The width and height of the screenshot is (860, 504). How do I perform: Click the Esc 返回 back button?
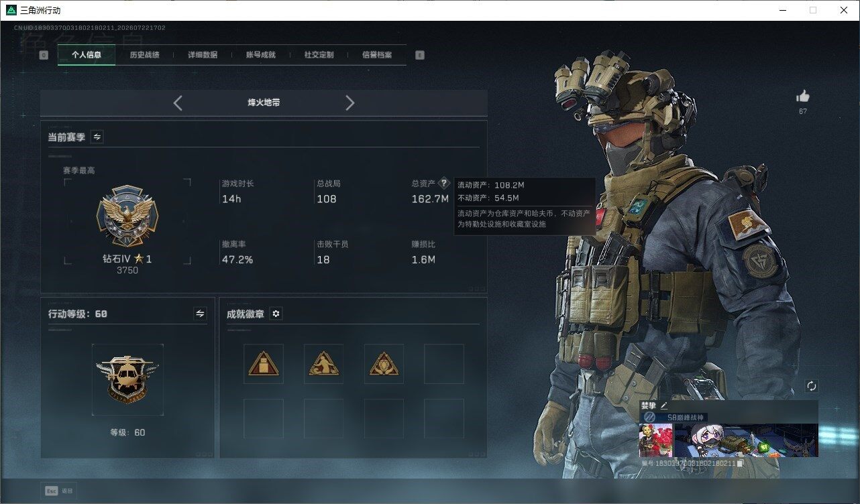(58, 491)
